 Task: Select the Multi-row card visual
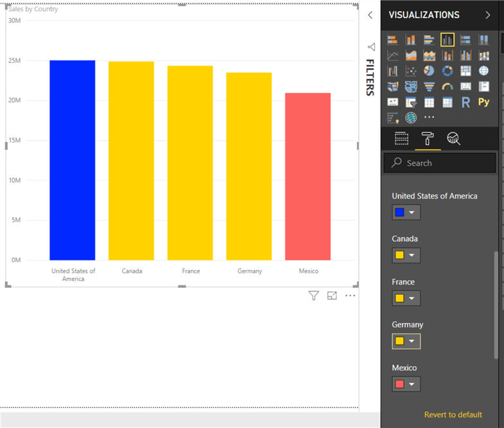point(483,86)
